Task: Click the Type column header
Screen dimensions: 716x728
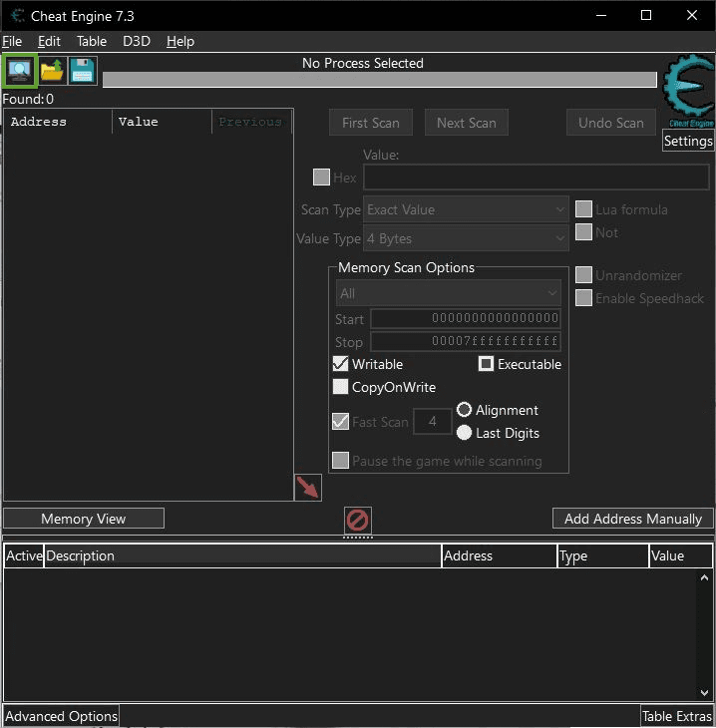Action: pos(602,555)
